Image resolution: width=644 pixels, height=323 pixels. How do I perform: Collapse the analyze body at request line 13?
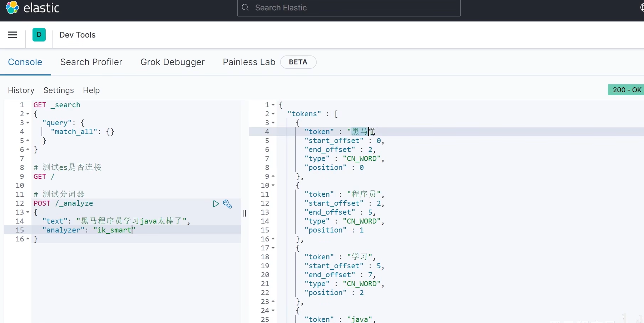tap(28, 212)
